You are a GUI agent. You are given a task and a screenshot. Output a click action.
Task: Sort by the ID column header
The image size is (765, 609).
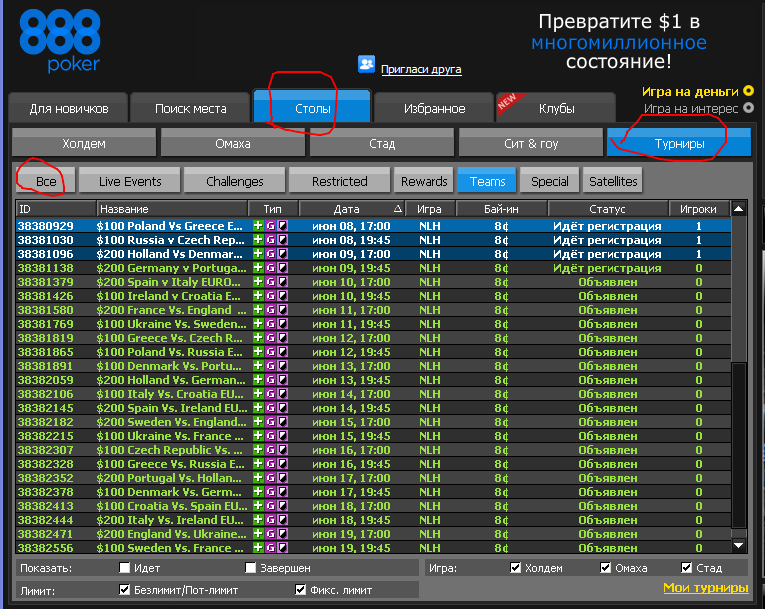coord(56,209)
